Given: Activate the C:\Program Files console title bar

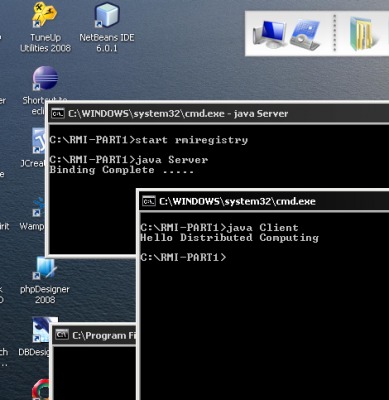Looking at the screenshot, I should 95,335.
